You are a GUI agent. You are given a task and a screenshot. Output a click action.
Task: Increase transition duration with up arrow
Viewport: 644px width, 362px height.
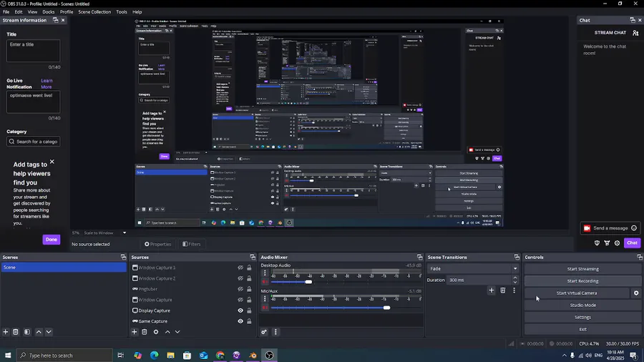pos(515,278)
